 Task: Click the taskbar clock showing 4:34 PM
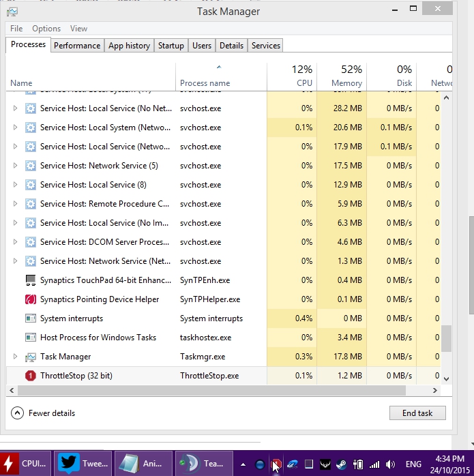tap(449, 464)
